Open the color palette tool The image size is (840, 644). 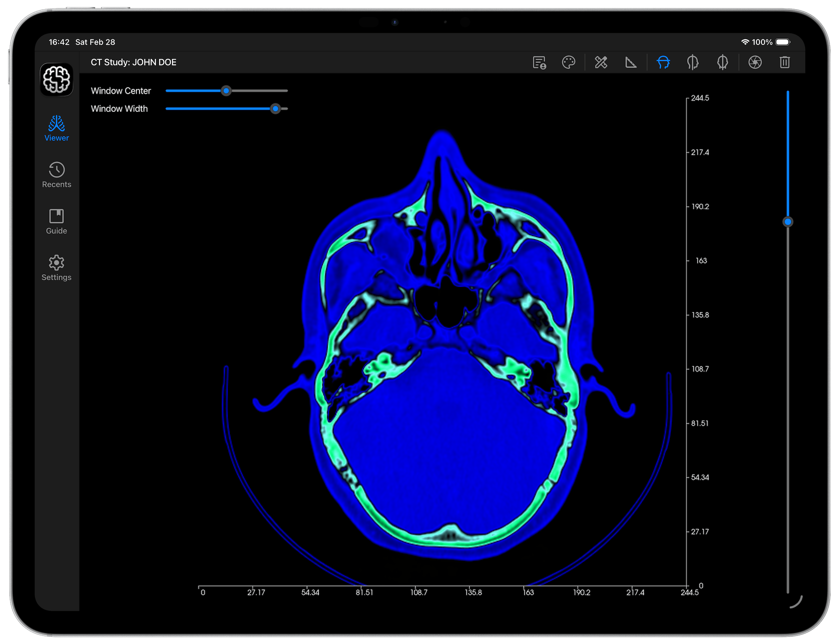569,62
